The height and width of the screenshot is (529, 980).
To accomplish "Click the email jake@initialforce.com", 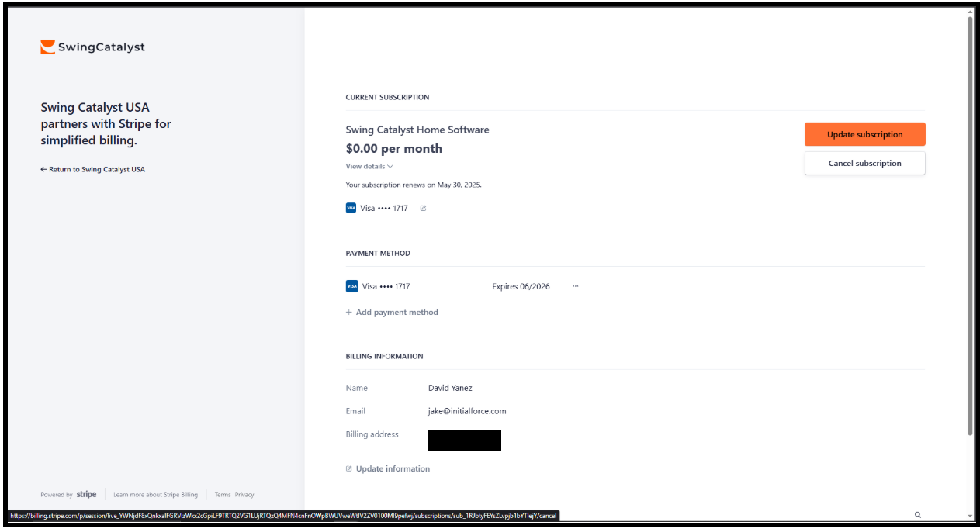I will pos(467,411).
